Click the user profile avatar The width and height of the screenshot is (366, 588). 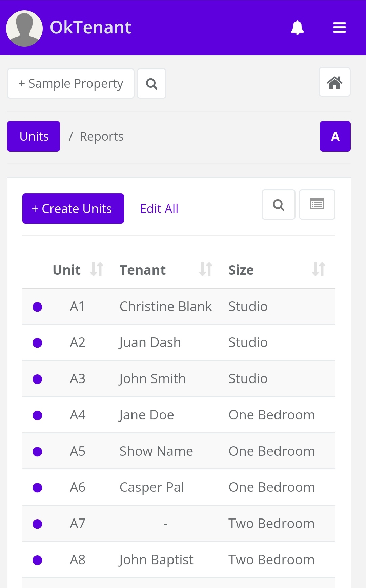(24, 28)
